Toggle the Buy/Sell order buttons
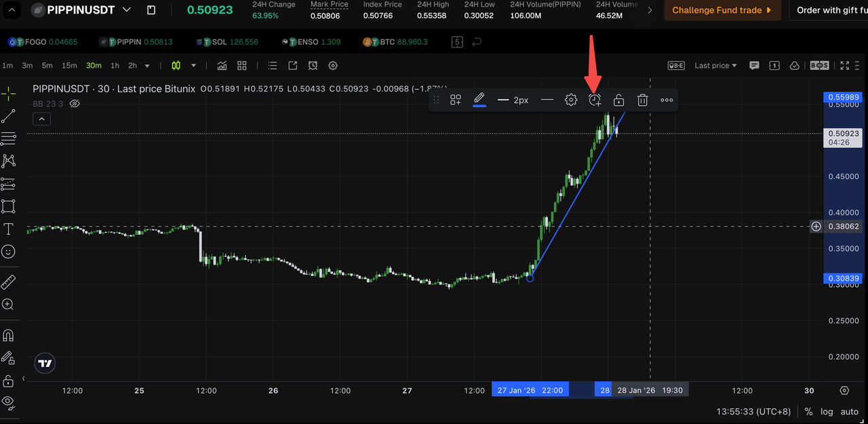The image size is (868, 424). pos(819,65)
